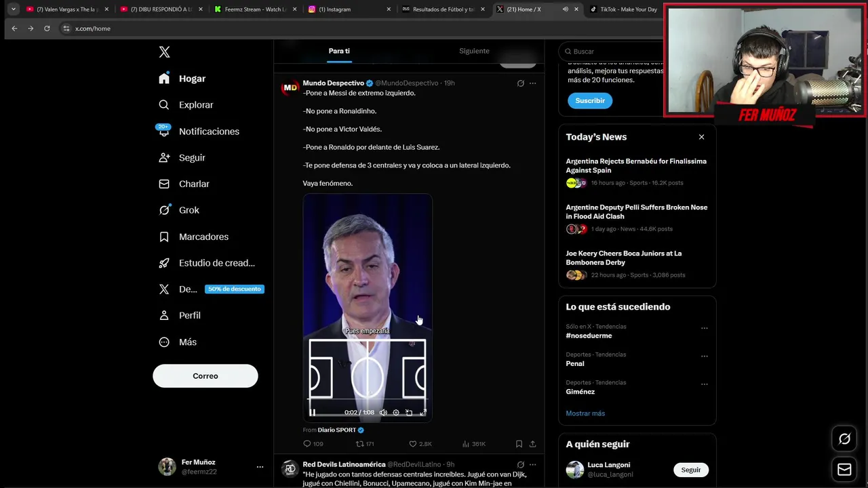Open Seguir in the sidebar
This screenshot has height=488, width=868.
[182, 157]
